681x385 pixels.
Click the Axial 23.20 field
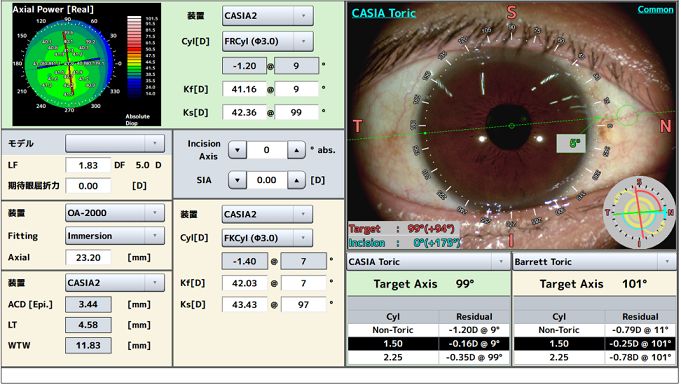point(88,258)
